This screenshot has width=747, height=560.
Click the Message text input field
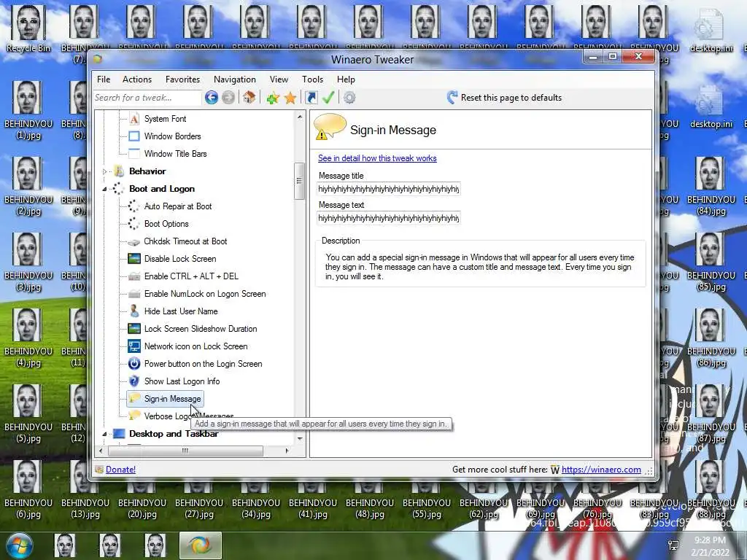388,218
